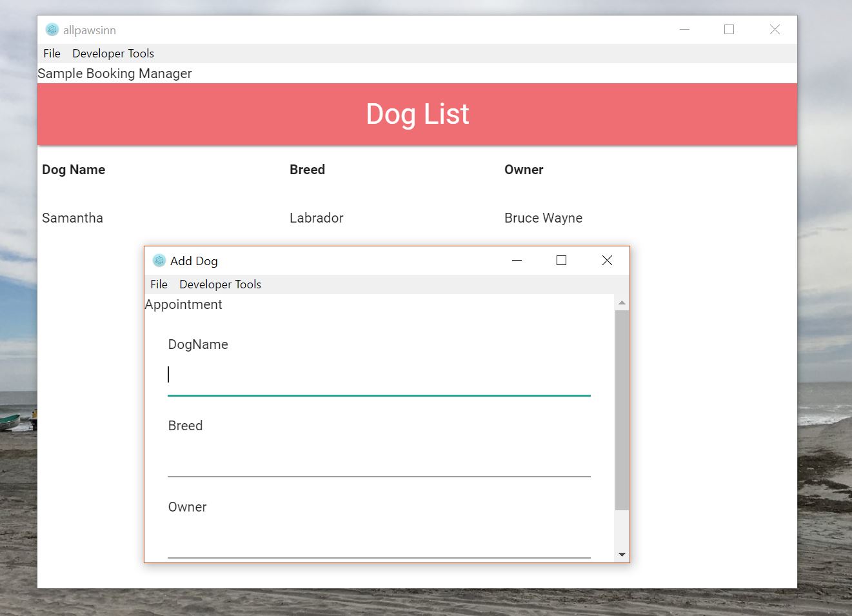852x616 pixels.
Task: Open the File menu in allpawsinn window
Action: tap(52, 54)
